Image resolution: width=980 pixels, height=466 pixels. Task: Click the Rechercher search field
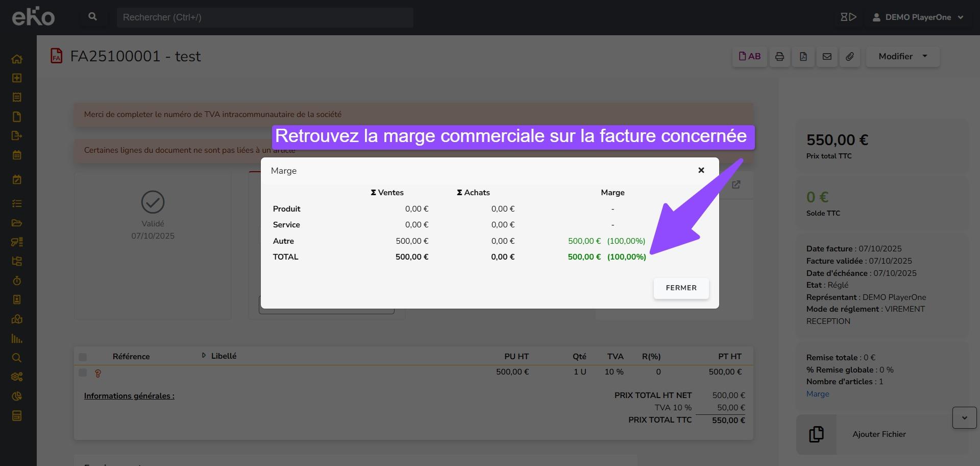[x=264, y=17]
